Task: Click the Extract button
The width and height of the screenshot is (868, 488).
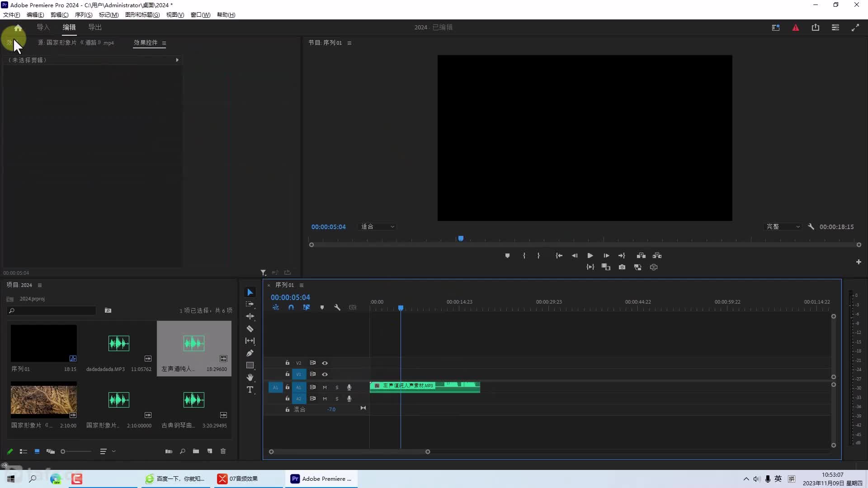Action: point(657,256)
